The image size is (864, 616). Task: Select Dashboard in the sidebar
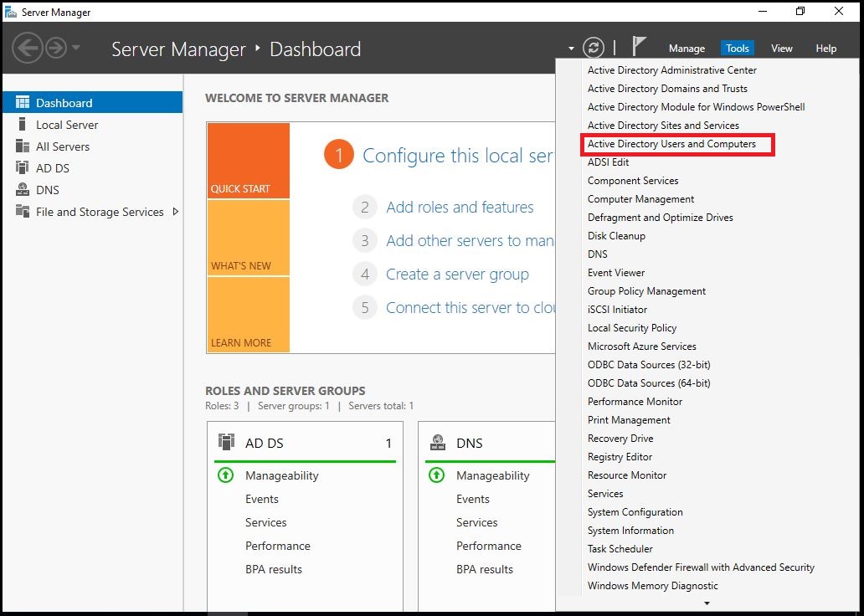tap(93, 102)
